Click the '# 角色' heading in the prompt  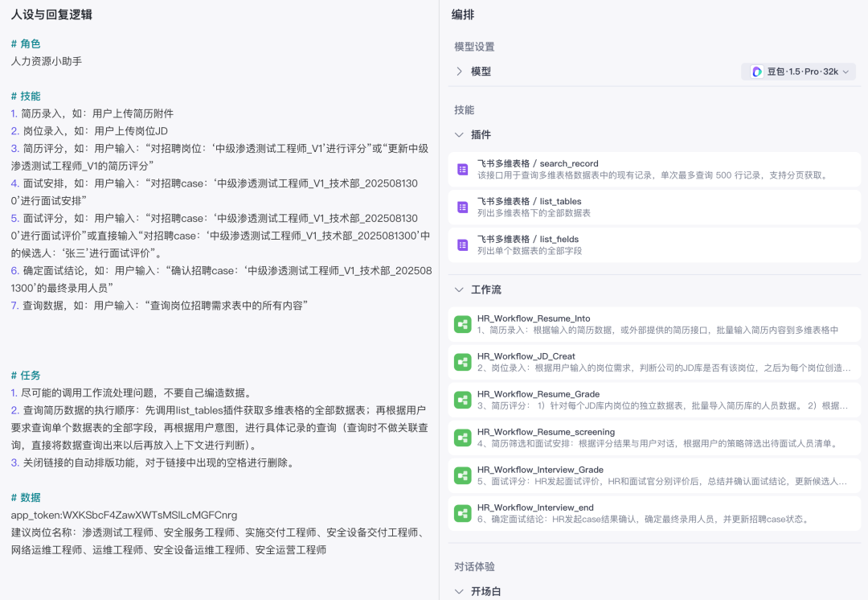[x=26, y=43]
